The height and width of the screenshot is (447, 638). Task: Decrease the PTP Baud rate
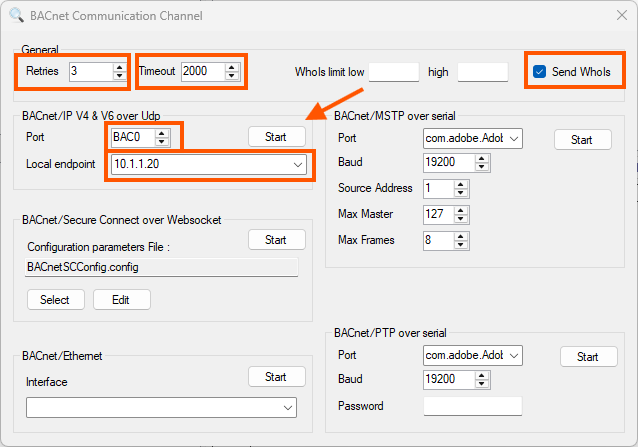pos(482,384)
